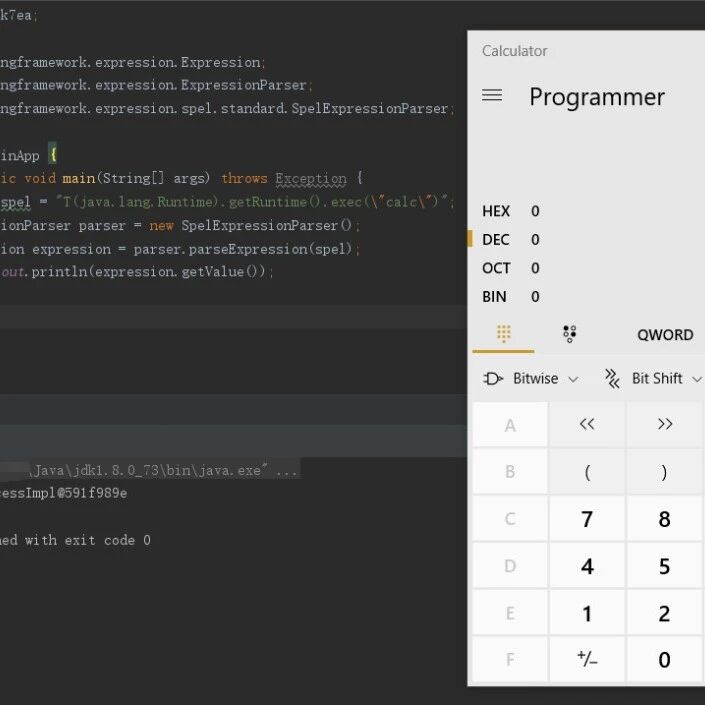Select the OCT number base
This screenshot has width=705, height=705.
point(511,268)
